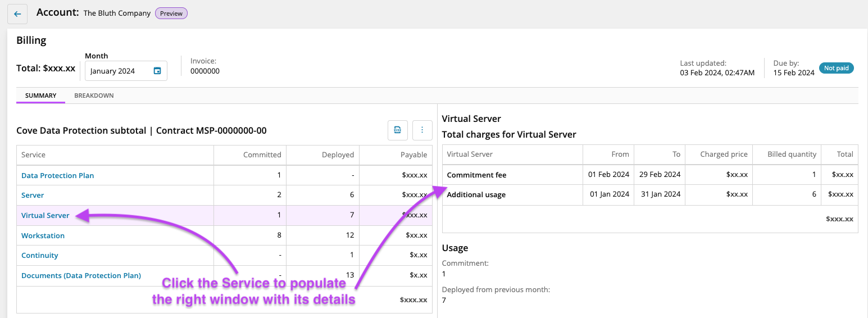Viewport: 868px width, 318px height.
Task: Select the Virtual Server service
Action: pyautogui.click(x=46, y=215)
